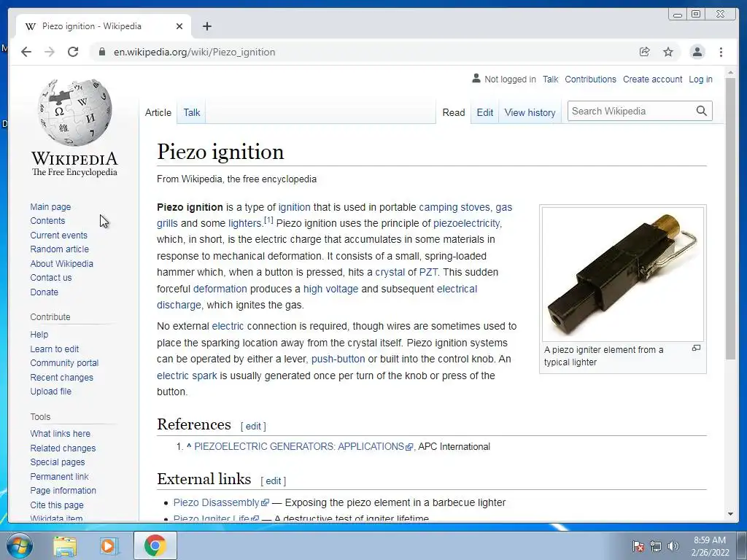Image resolution: width=747 pixels, height=560 pixels.
Task: Click the citation [1] superscript
Action: pos(268,220)
